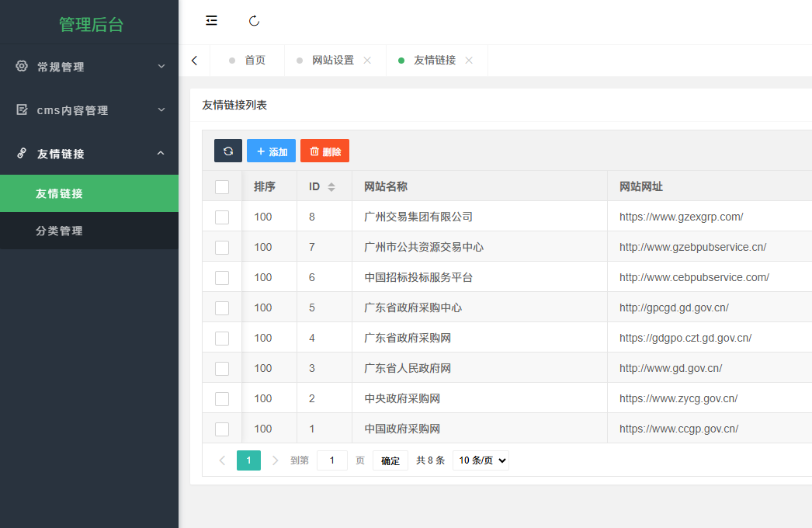Viewport: 812px width, 528px height.
Task: Click URL http://www.gzebpubservice.cn/
Action: point(693,247)
